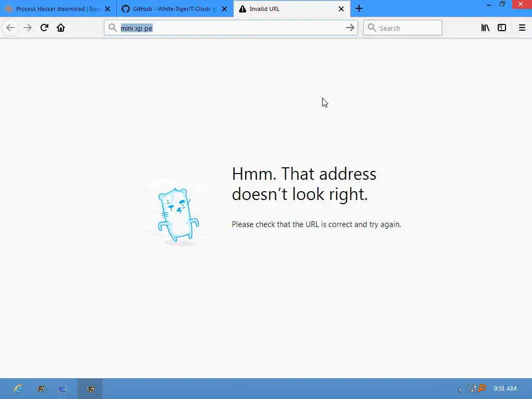Click the active browser taskbar button
Screen dimensions: 532x399
click(90, 389)
